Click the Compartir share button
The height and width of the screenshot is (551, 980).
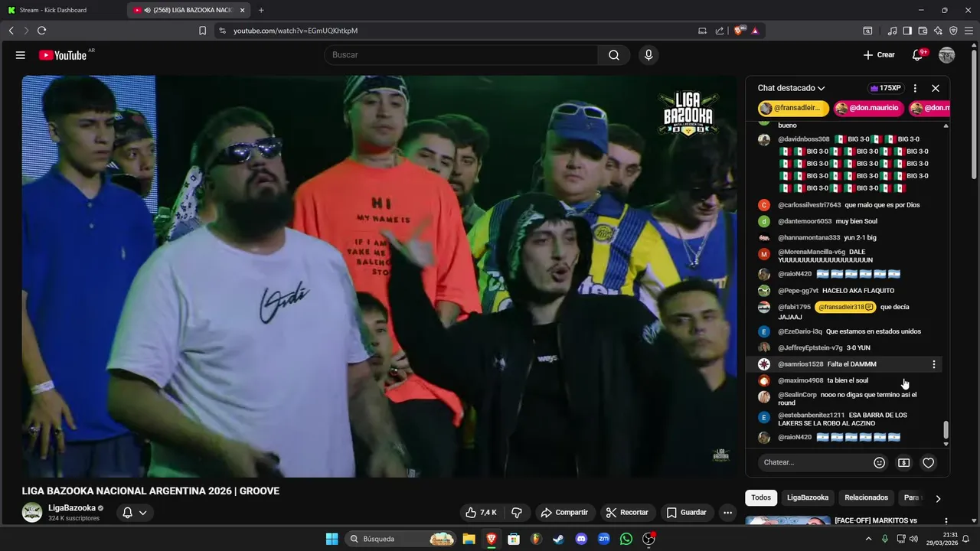pyautogui.click(x=564, y=513)
